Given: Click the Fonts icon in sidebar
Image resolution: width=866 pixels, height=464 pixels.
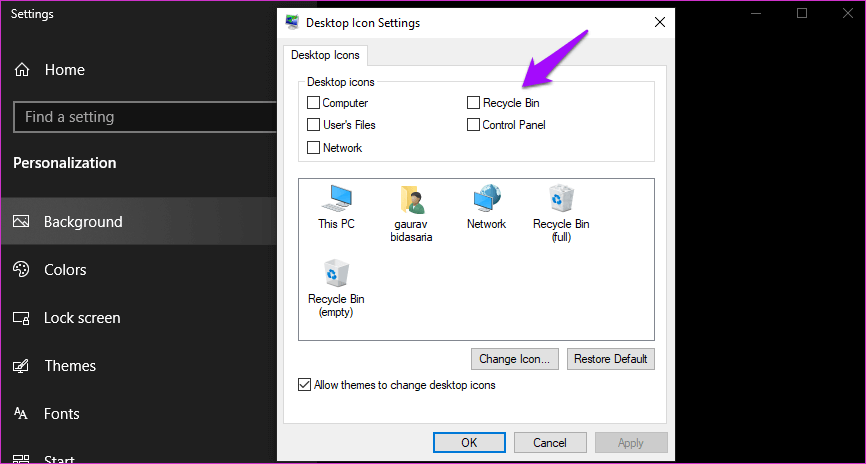Looking at the screenshot, I should pos(21,414).
